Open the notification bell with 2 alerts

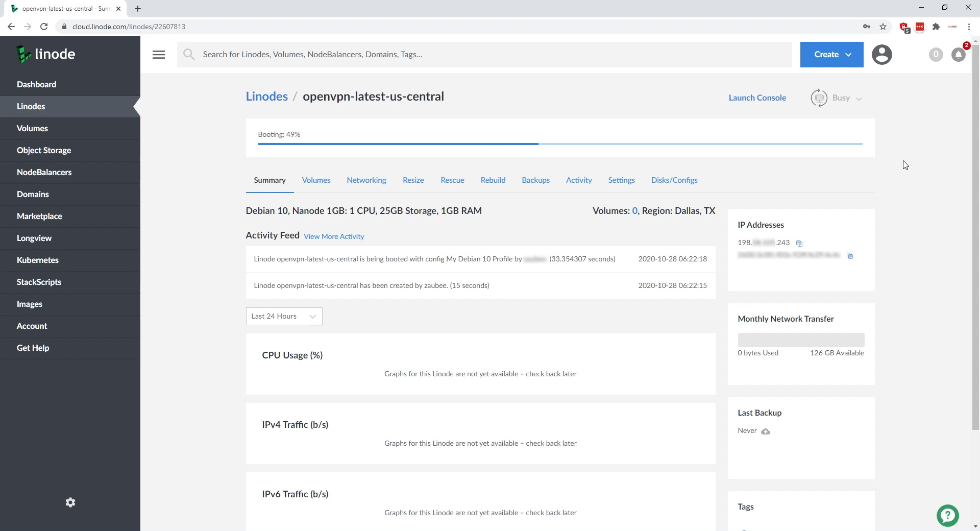point(959,55)
